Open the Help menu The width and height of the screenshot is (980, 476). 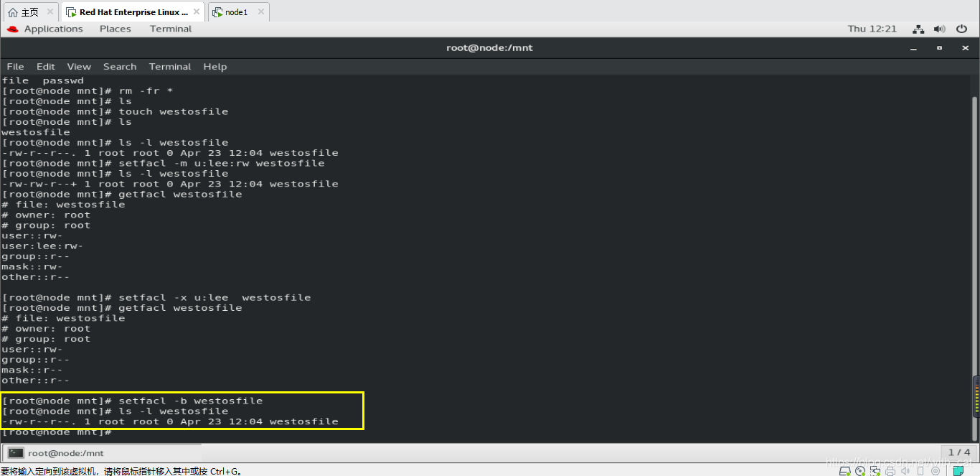[x=215, y=66]
